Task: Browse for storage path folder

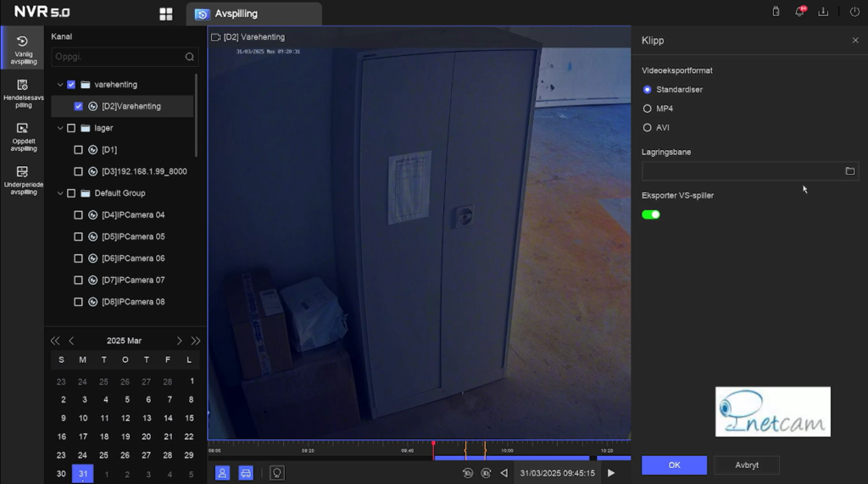Action: 849,171
